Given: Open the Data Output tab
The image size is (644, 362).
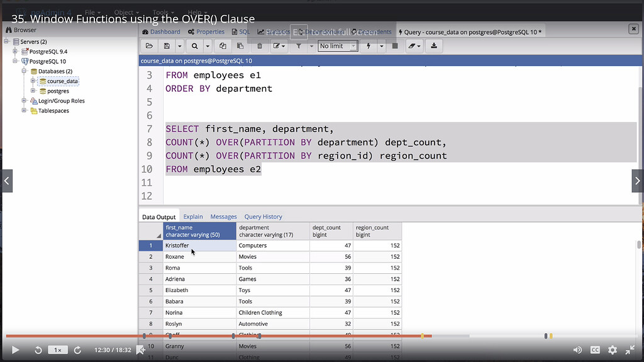Looking at the screenshot, I should (158, 217).
